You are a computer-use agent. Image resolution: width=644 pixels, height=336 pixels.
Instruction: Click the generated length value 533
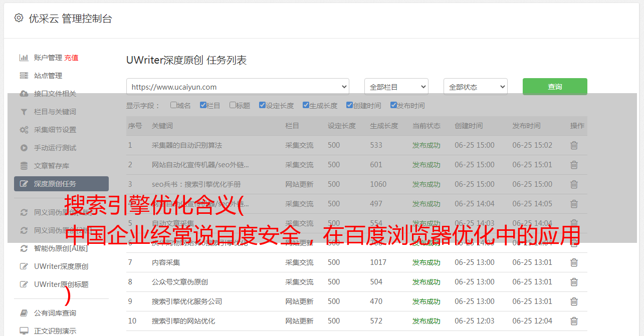coord(376,145)
